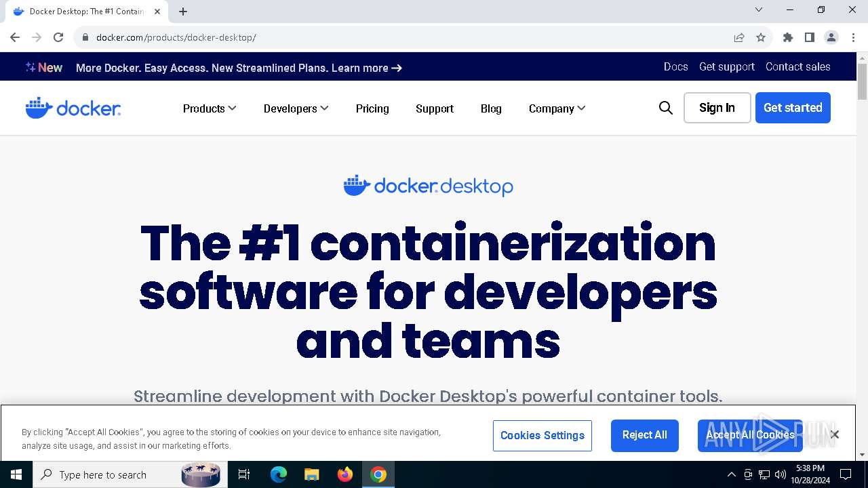Click the browser forward arrow
Image resolution: width=868 pixels, height=488 pixels.
[x=37, y=37]
